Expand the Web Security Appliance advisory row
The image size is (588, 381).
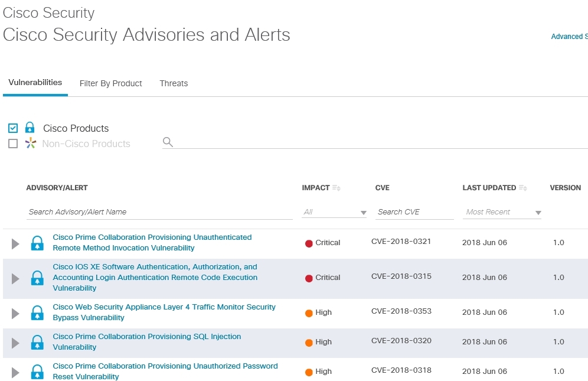15,312
